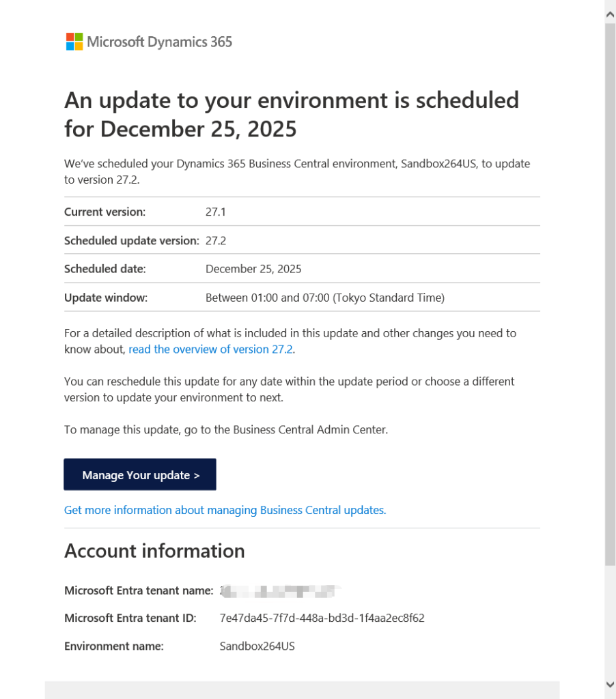Click the scrollbar down arrow

click(x=610, y=684)
